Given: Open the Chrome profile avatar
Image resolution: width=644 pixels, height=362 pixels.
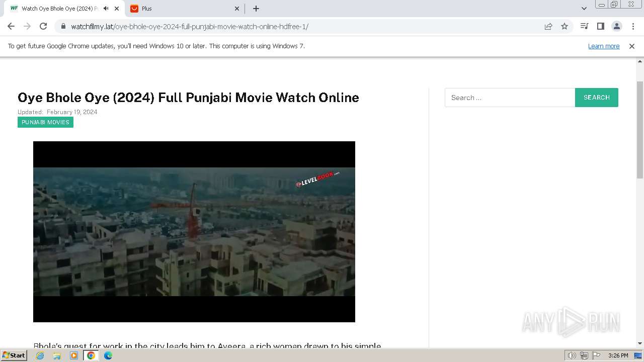Looking at the screenshot, I should coord(616,26).
